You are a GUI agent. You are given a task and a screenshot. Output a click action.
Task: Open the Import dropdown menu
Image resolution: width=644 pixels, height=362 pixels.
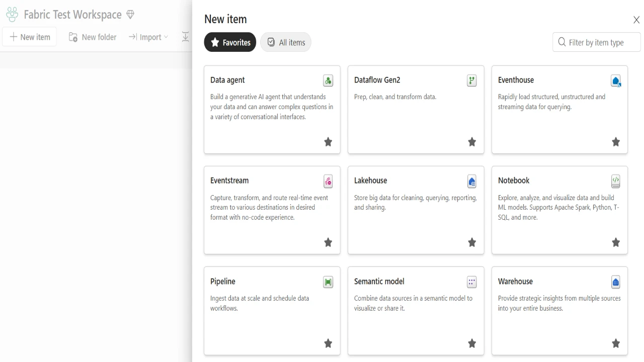(148, 37)
